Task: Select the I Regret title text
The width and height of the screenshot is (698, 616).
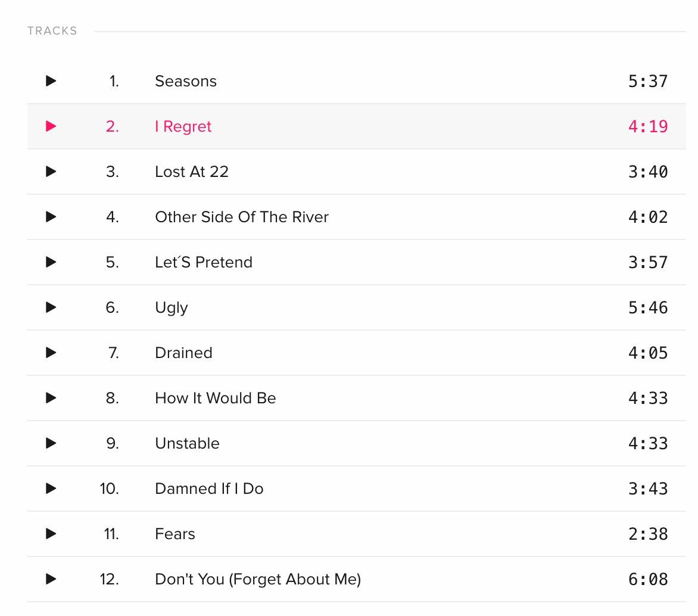Action: point(183,127)
